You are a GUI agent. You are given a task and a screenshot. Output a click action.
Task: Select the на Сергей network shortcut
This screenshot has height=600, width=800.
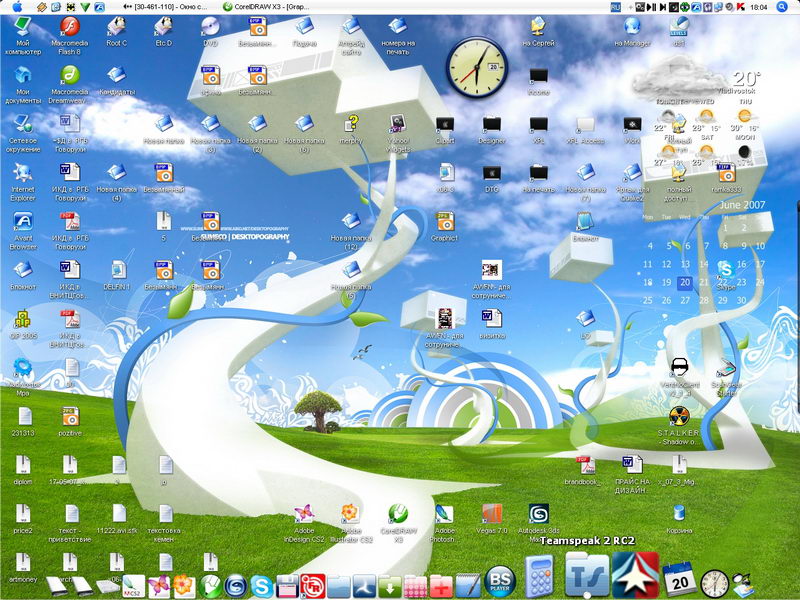point(538,32)
